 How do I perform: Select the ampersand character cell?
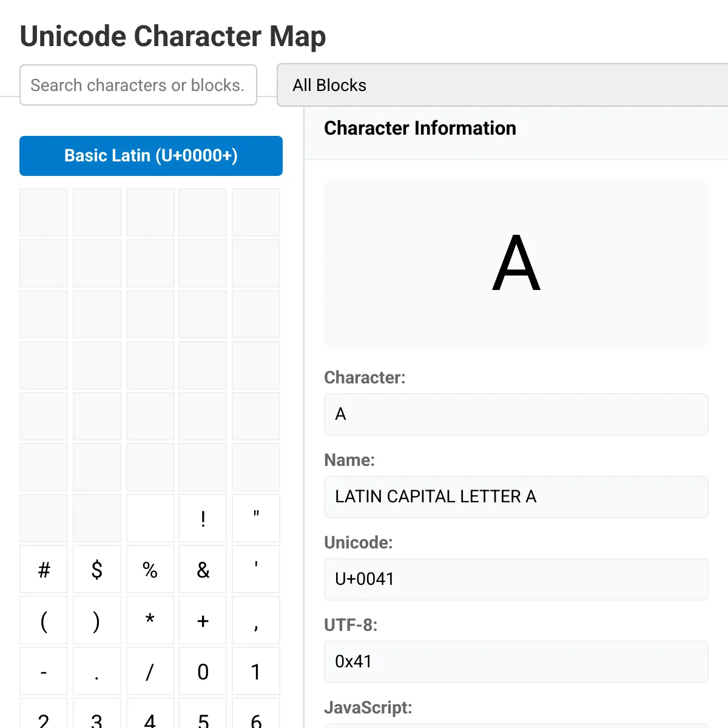tap(203, 569)
